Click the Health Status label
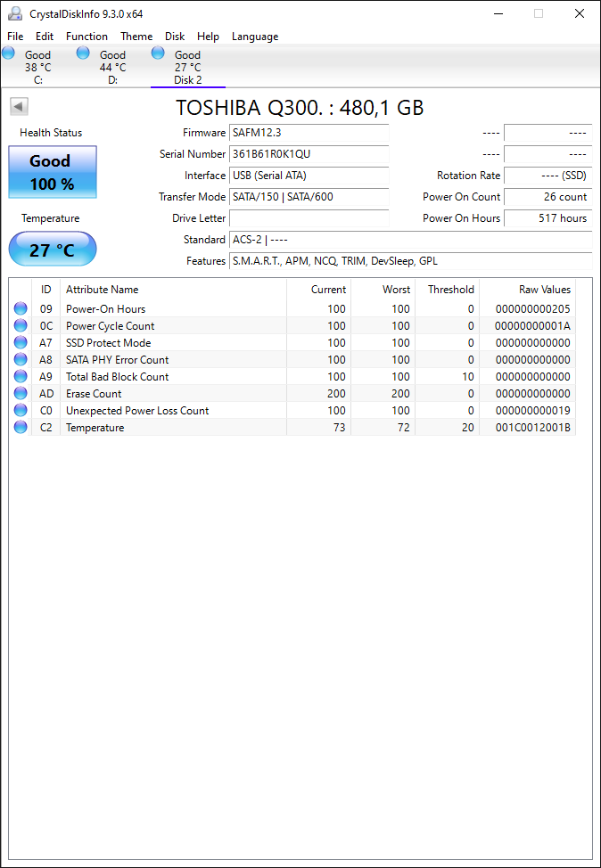 coord(51,133)
